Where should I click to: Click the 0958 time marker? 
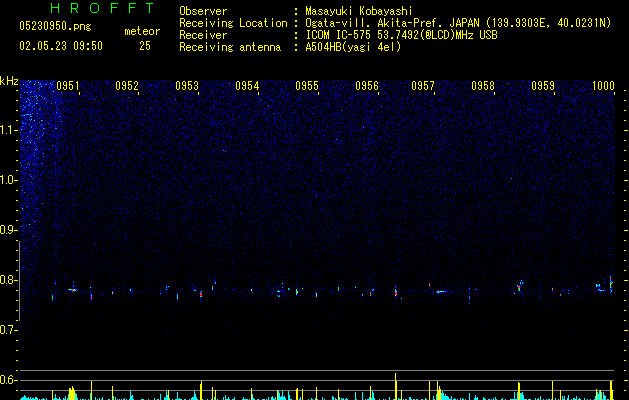[483, 86]
